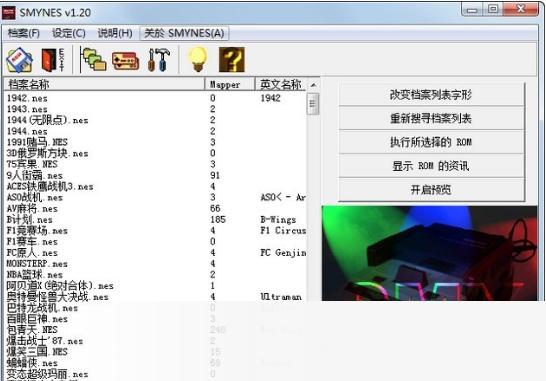Click the B-Wings English name cell
Screen dimensions: 546x381
[x=278, y=219]
